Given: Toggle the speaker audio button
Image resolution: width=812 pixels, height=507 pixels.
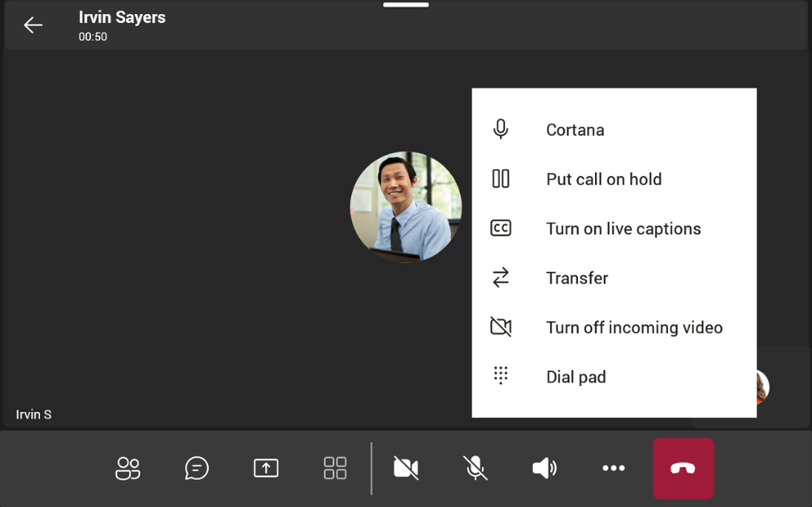Looking at the screenshot, I should coord(545,468).
